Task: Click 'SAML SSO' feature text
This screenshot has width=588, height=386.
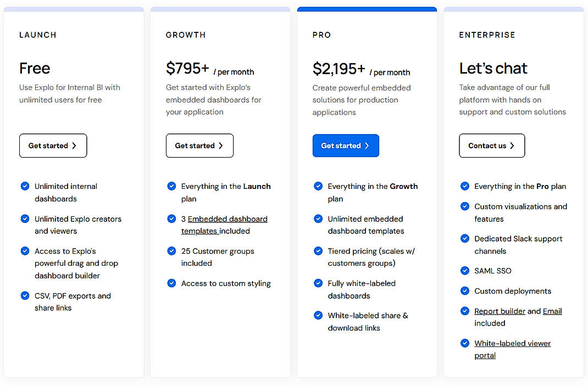Action: [x=493, y=271]
